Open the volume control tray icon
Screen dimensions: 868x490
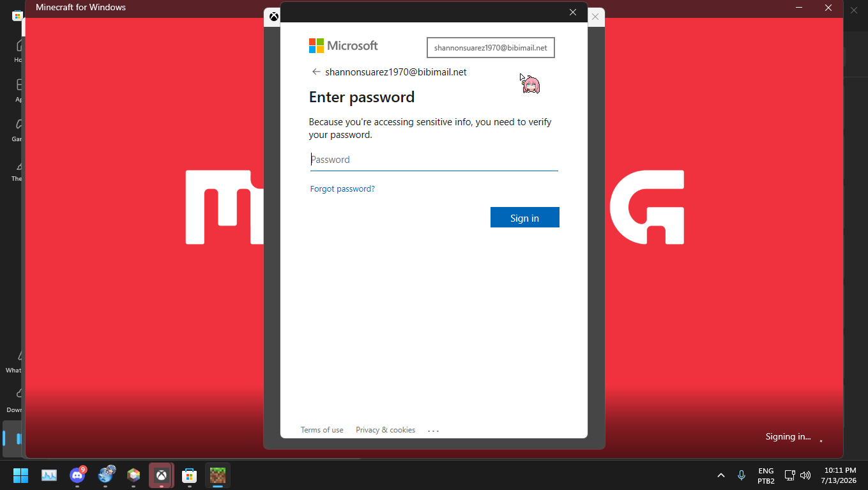(805, 475)
